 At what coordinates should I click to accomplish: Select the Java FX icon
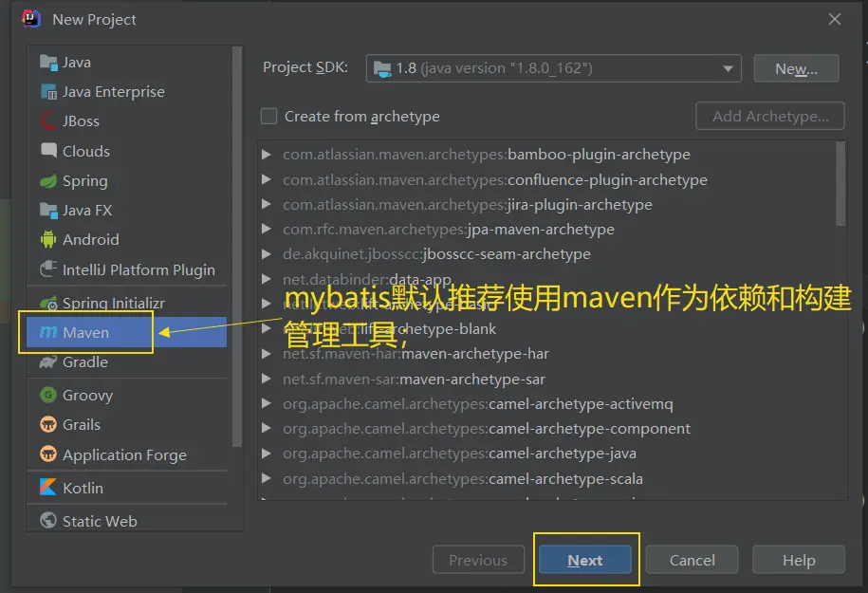point(48,211)
